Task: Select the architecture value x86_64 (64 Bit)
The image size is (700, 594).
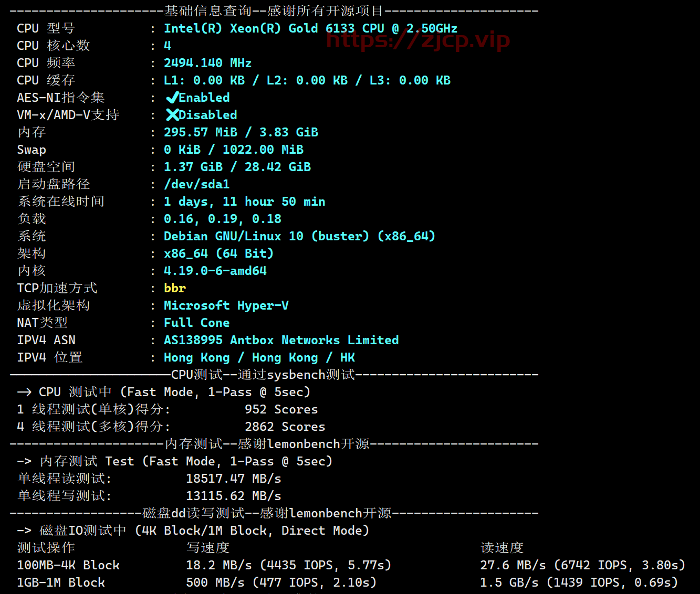Action: 219,253
